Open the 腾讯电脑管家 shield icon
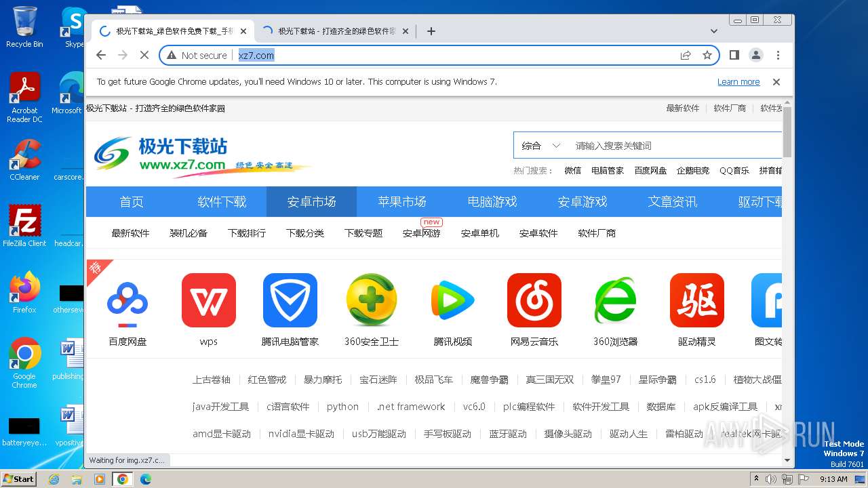 pos(290,300)
